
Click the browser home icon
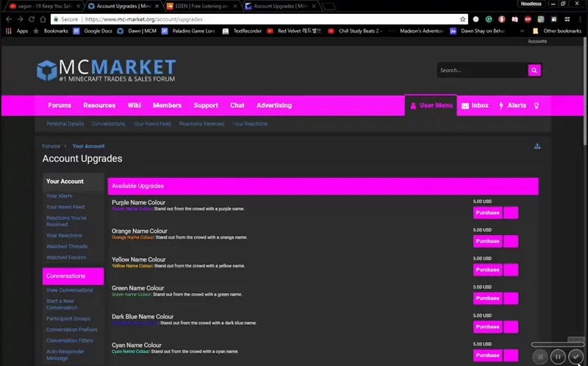pyautogui.click(x=43, y=19)
